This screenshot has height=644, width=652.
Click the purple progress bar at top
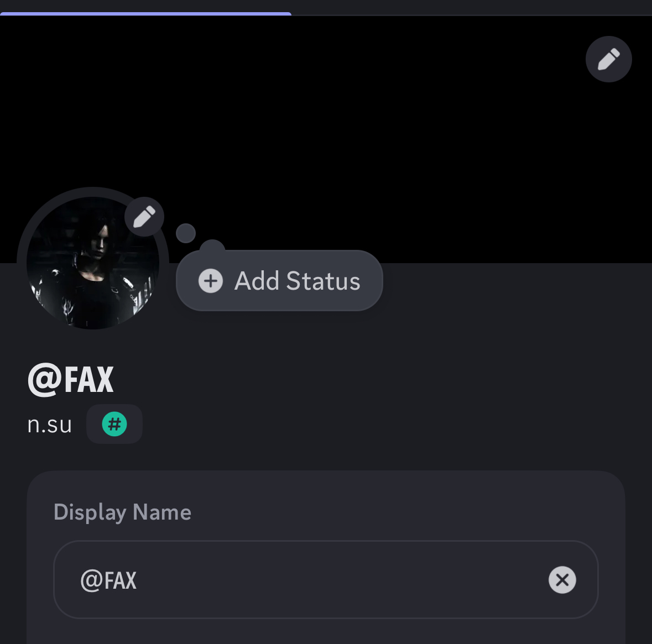pos(145,13)
